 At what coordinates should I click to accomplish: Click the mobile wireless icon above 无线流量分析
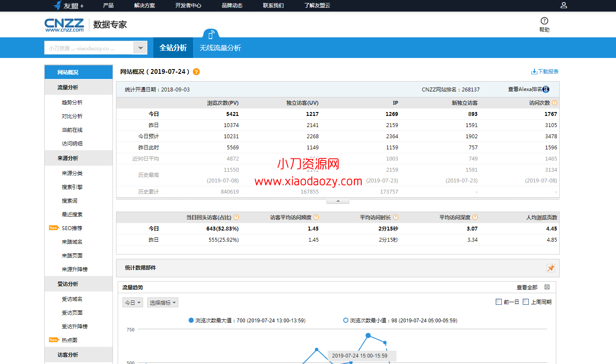pyautogui.click(x=210, y=35)
